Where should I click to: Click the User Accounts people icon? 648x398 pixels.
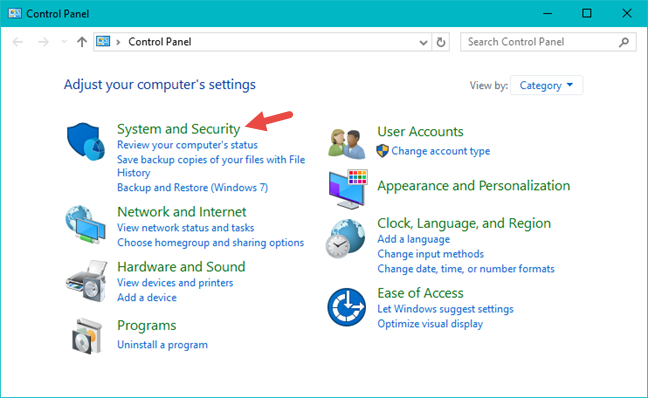coord(347,144)
